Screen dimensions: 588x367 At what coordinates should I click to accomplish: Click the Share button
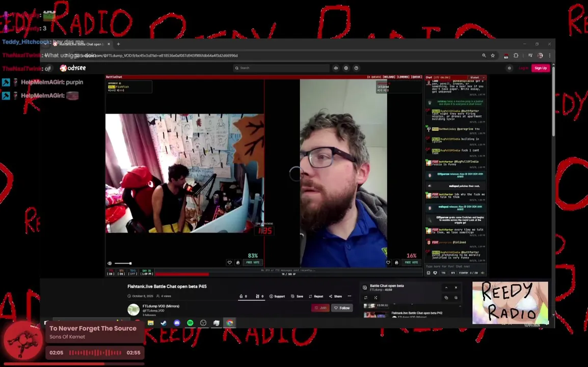tap(336, 296)
